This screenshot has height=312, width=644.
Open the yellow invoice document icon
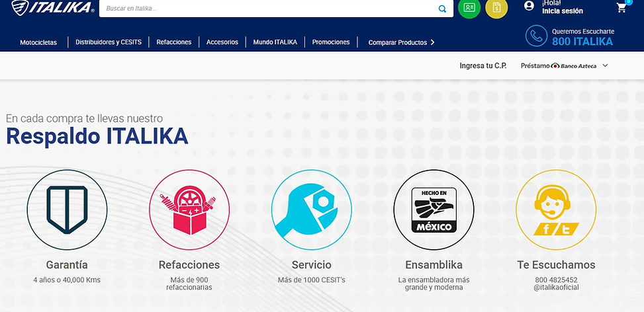pyautogui.click(x=496, y=7)
